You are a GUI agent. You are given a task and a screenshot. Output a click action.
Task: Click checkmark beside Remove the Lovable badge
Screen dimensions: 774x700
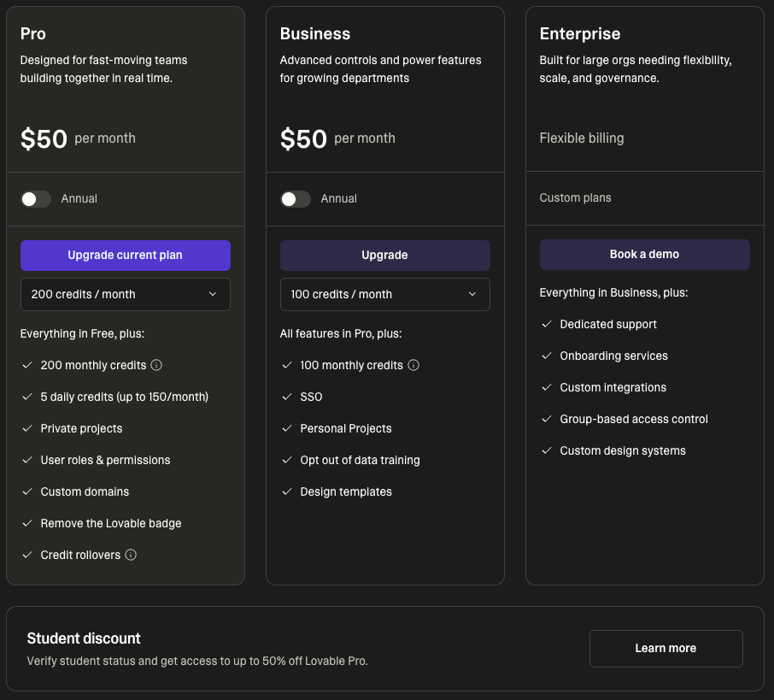27,523
